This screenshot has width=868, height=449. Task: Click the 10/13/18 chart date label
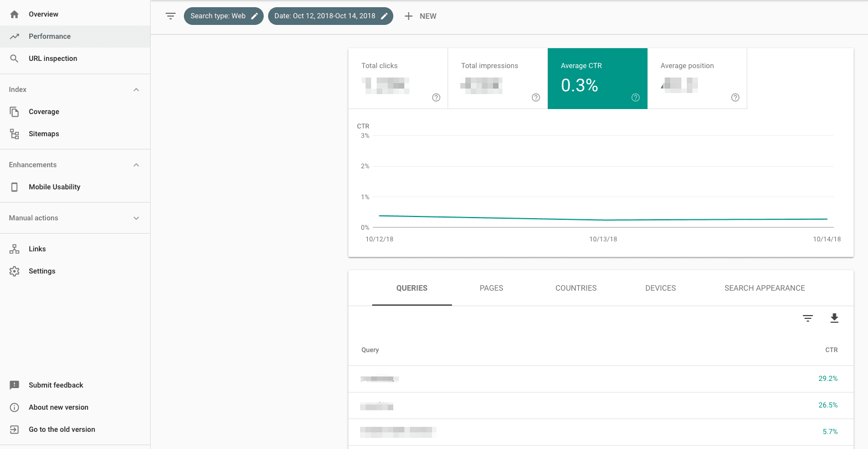coord(603,239)
